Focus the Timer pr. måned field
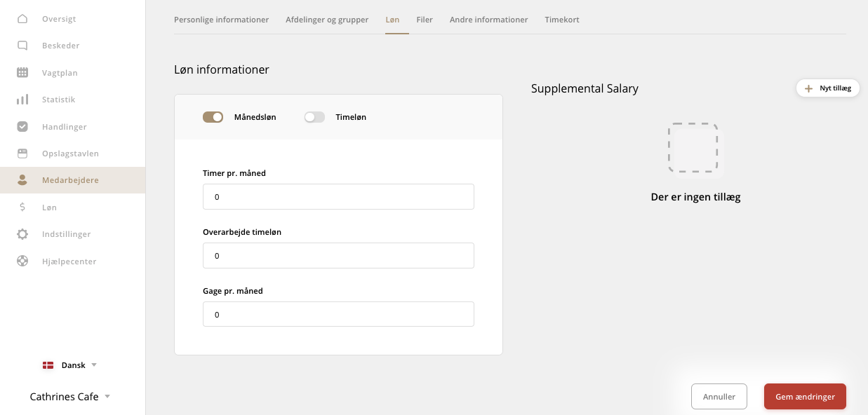Screen dimensions: 868x415 338,197
